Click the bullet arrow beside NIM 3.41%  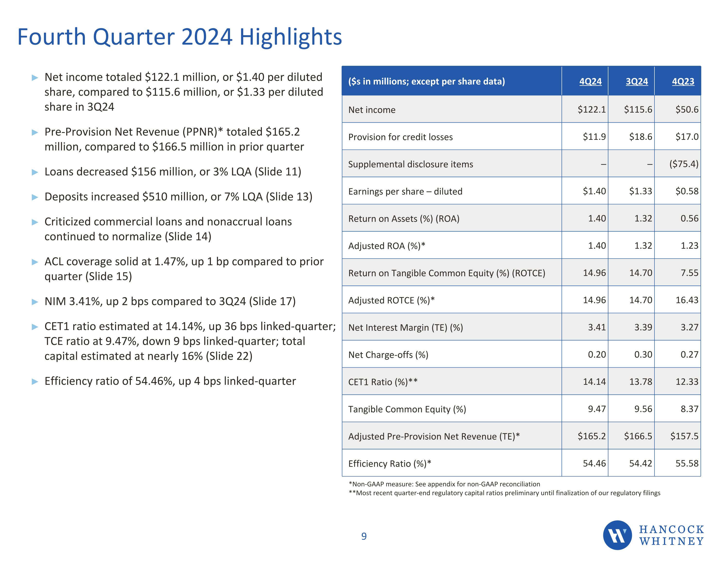point(35,302)
